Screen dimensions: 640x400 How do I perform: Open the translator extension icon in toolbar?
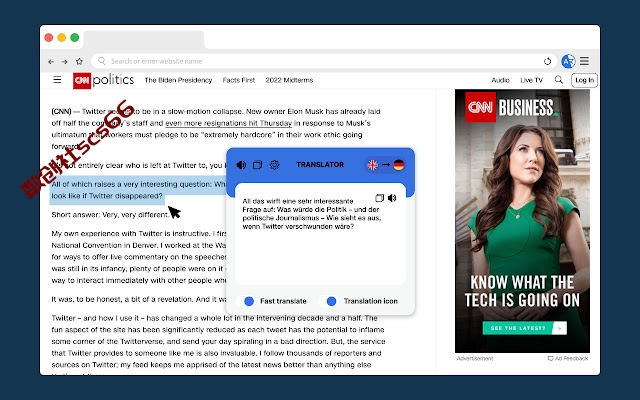pyautogui.click(x=568, y=61)
